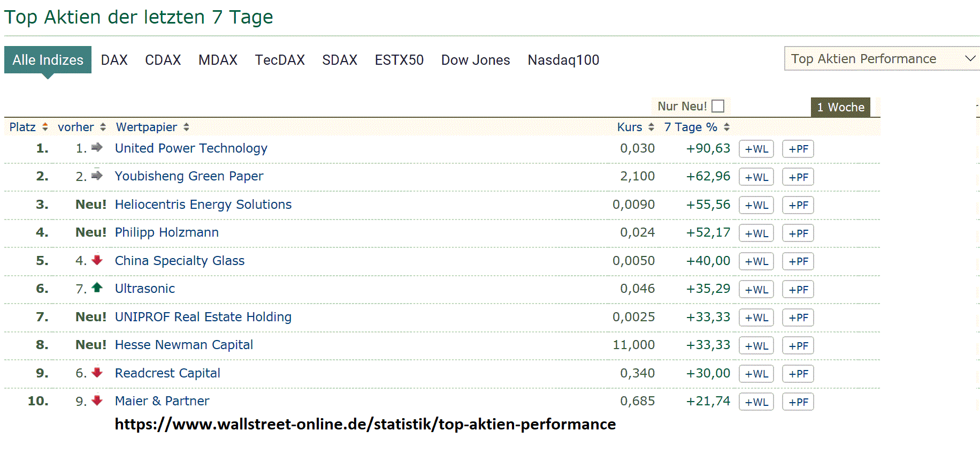
Task: Select the Nasdaq100 index tab
Action: pyautogui.click(x=563, y=60)
